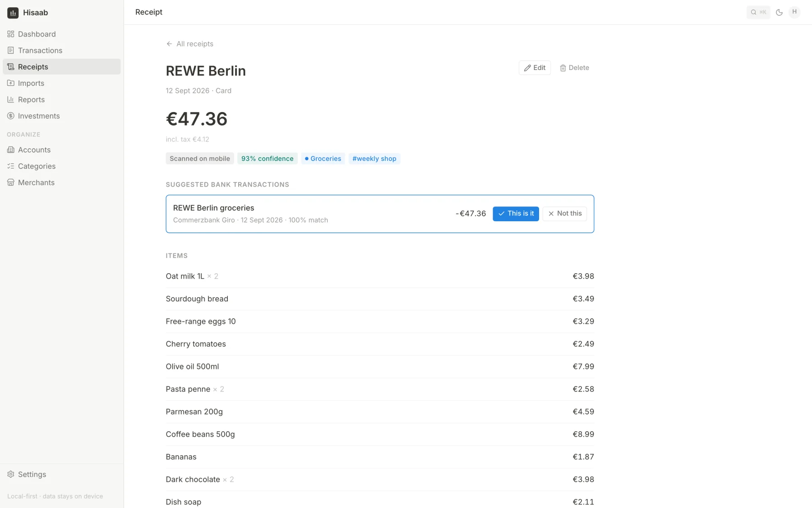Viewport: 812px width, 508px height.
Task: Click the Groceries category tag
Action: pyautogui.click(x=323, y=158)
